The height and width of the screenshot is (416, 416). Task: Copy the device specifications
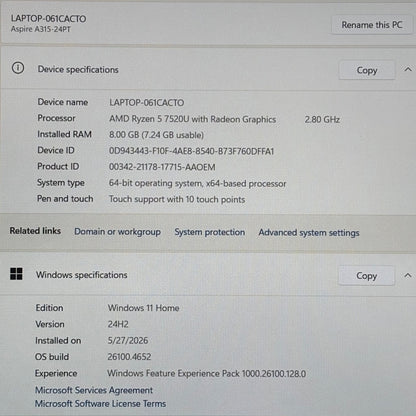point(367,70)
